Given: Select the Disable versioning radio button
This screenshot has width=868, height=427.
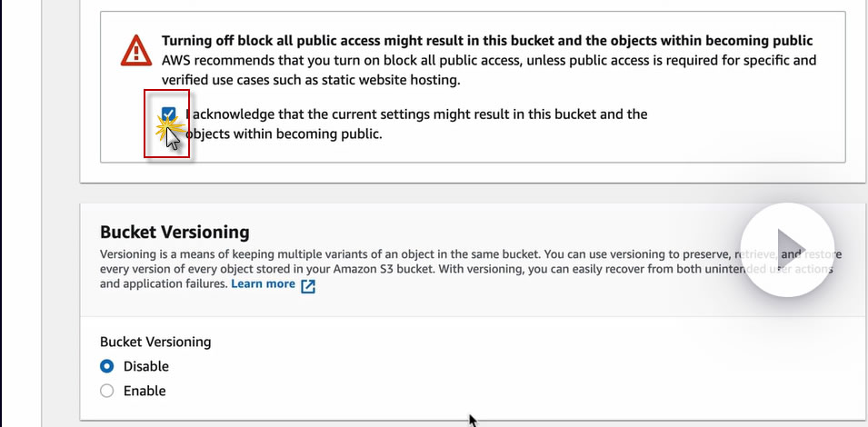Looking at the screenshot, I should (x=107, y=366).
